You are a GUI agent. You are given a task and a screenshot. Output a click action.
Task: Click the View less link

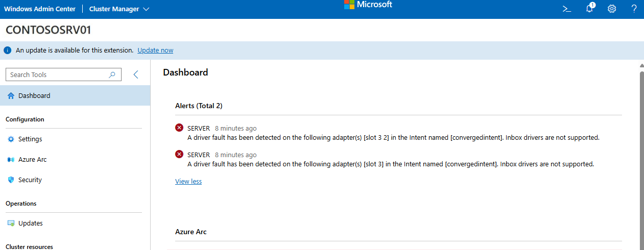[188, 181]
